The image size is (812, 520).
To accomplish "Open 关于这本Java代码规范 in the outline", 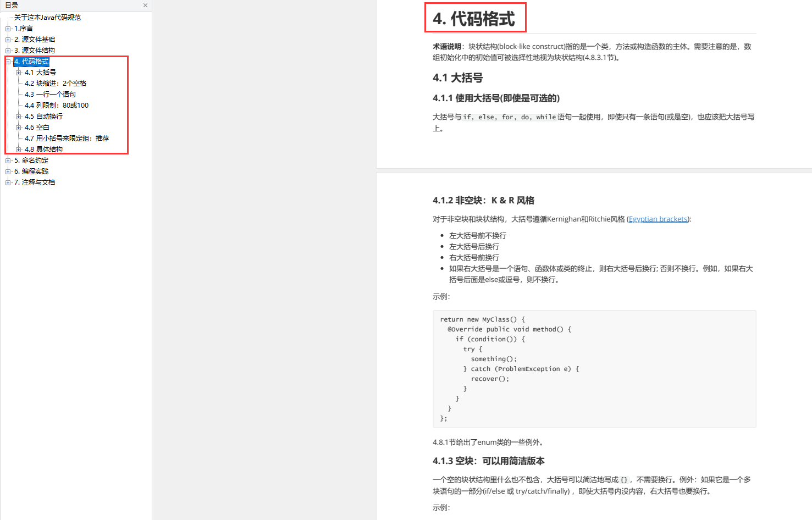I will pyautogui.click(x=47, y=18).
